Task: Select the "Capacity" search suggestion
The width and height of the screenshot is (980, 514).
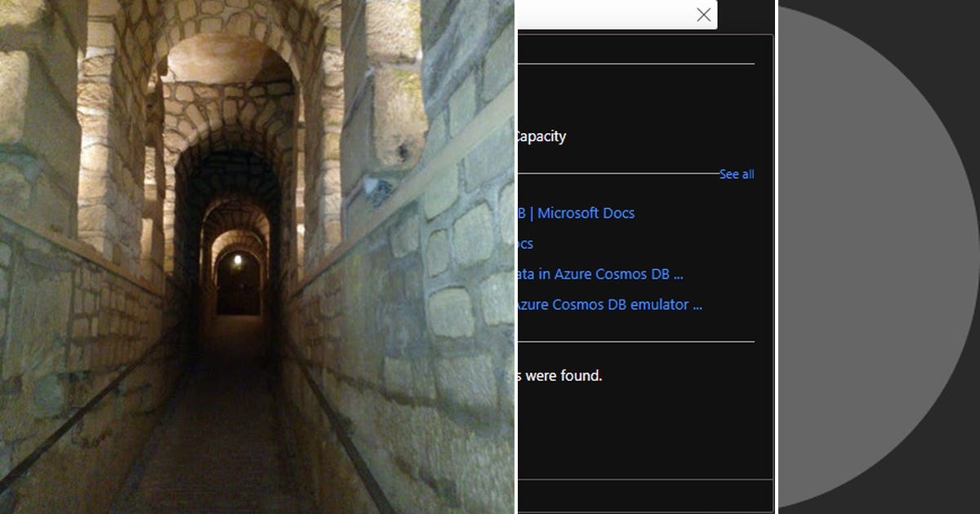Action: tap(541, 136)
